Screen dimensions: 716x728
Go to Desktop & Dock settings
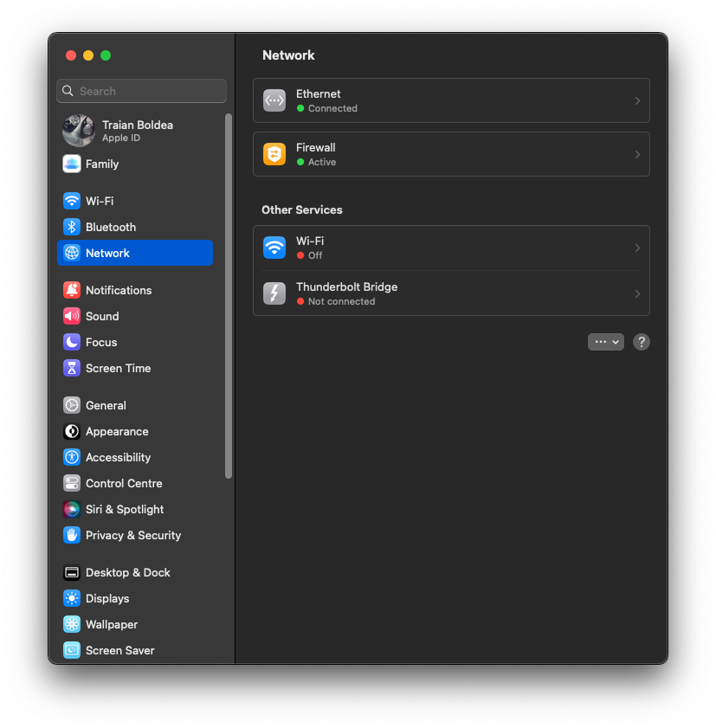pos(127,572)
